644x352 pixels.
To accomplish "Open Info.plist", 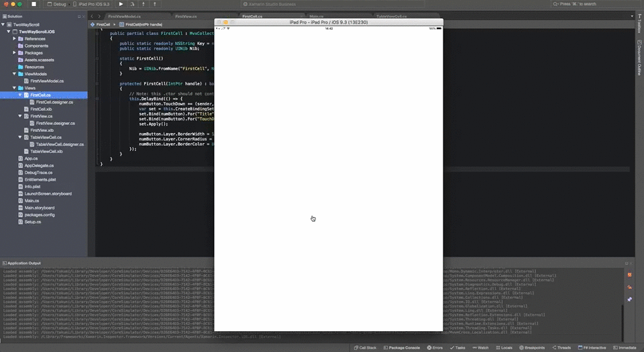I will [29, 187].
